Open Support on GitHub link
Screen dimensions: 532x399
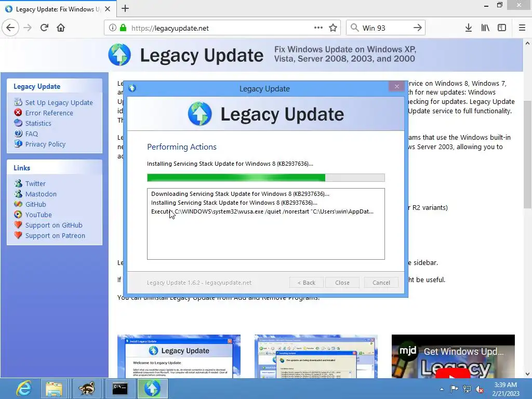click(54, 225)
